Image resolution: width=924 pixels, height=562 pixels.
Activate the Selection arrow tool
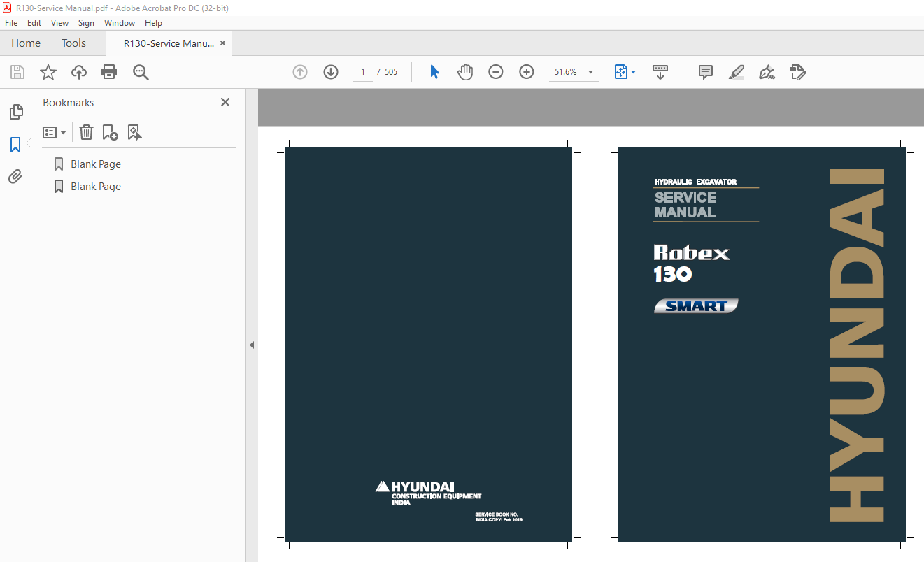pos(434,72)
